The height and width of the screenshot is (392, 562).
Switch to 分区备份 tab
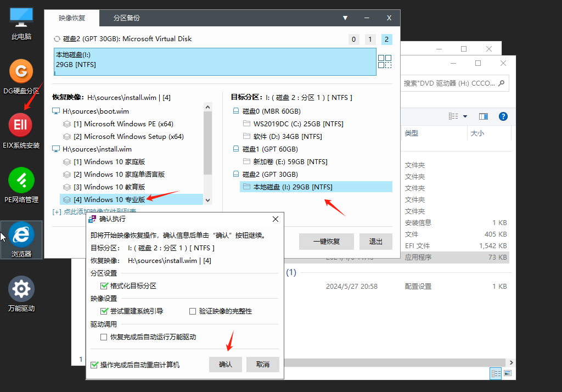[x=127, y=18]
